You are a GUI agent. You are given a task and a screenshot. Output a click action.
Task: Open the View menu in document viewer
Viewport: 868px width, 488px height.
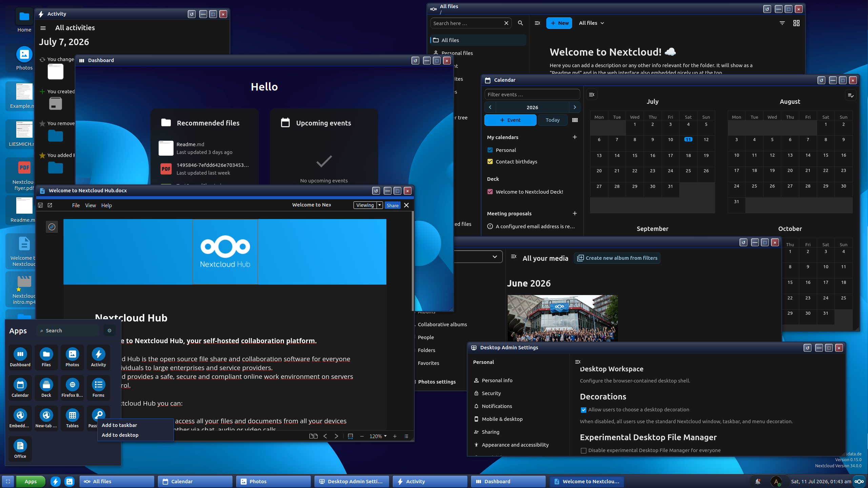pos(90,205)
